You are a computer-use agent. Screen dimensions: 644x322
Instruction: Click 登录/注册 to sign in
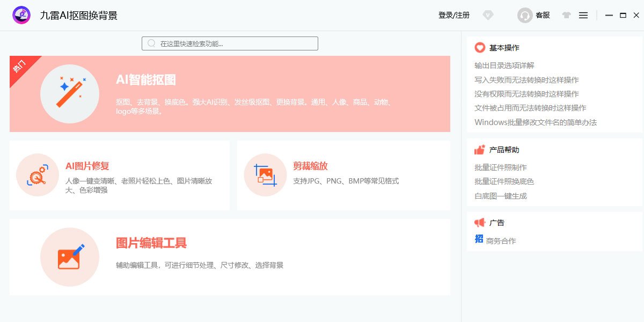point(453,15)
